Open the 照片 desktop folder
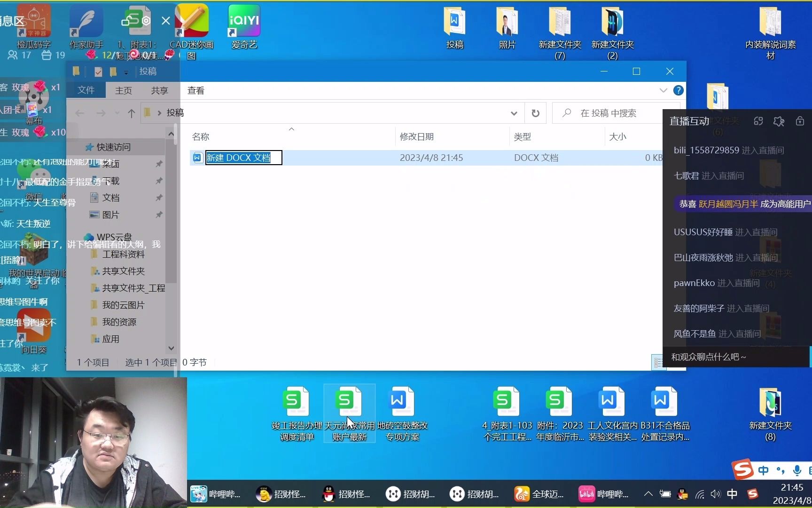This screenshot has height=508, width=812. (507, 28)
